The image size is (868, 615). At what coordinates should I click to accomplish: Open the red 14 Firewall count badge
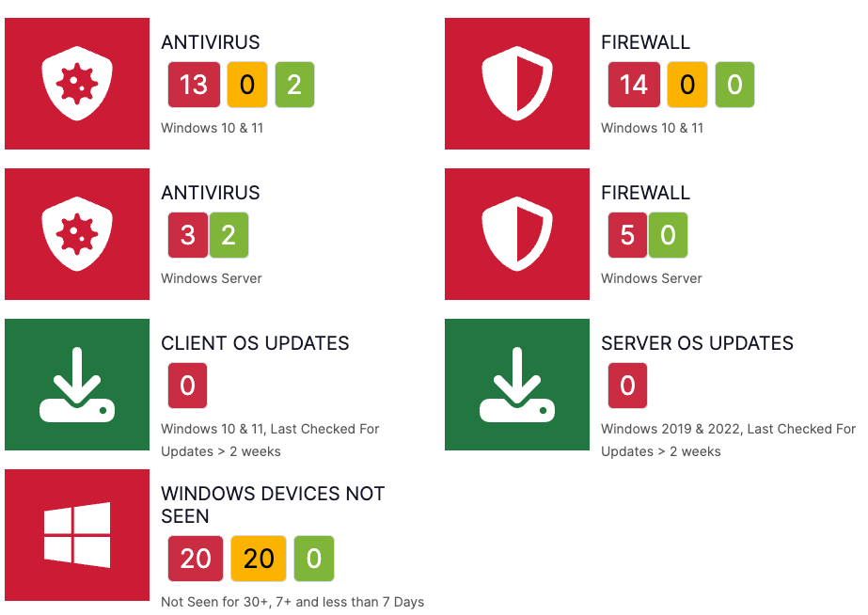click(x=633, y=85)
